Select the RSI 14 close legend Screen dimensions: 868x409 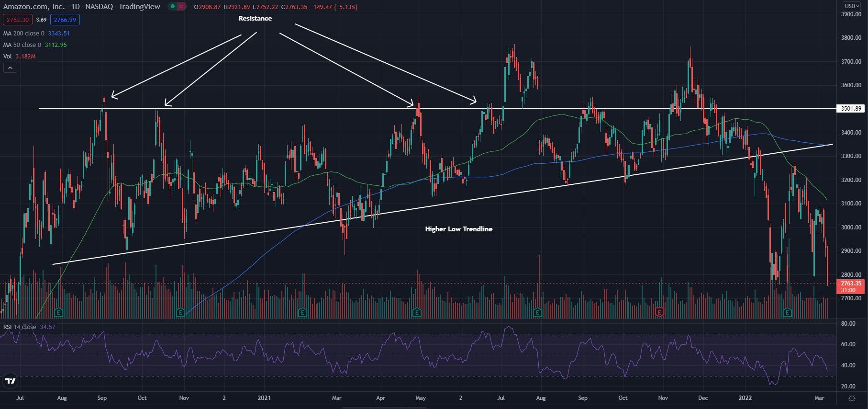[x=20, y=327]
